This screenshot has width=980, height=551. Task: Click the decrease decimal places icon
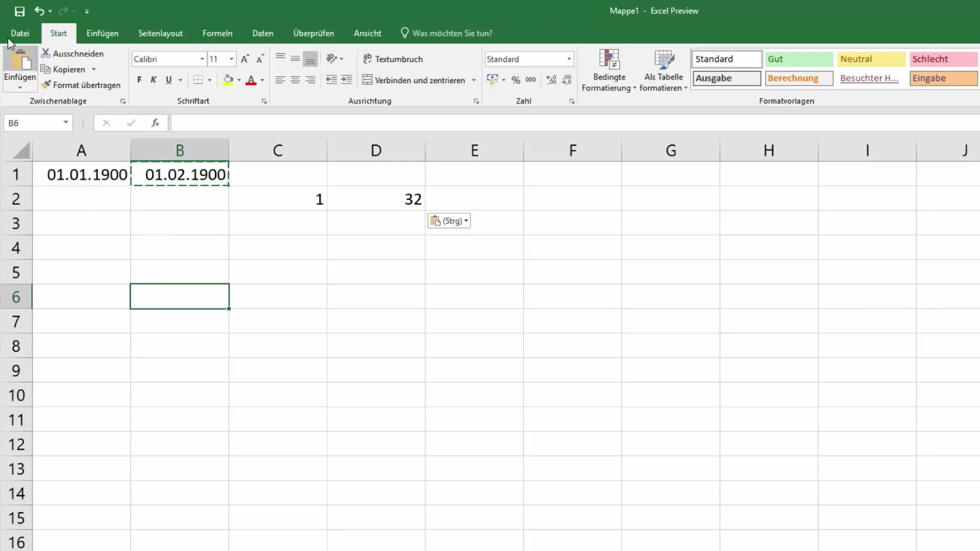click(567, 80)
